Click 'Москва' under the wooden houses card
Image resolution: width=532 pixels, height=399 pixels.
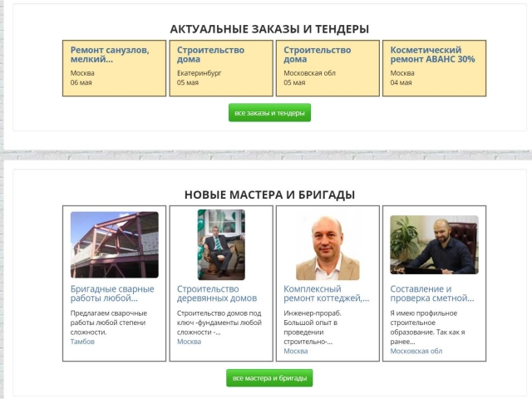(189, 342)
